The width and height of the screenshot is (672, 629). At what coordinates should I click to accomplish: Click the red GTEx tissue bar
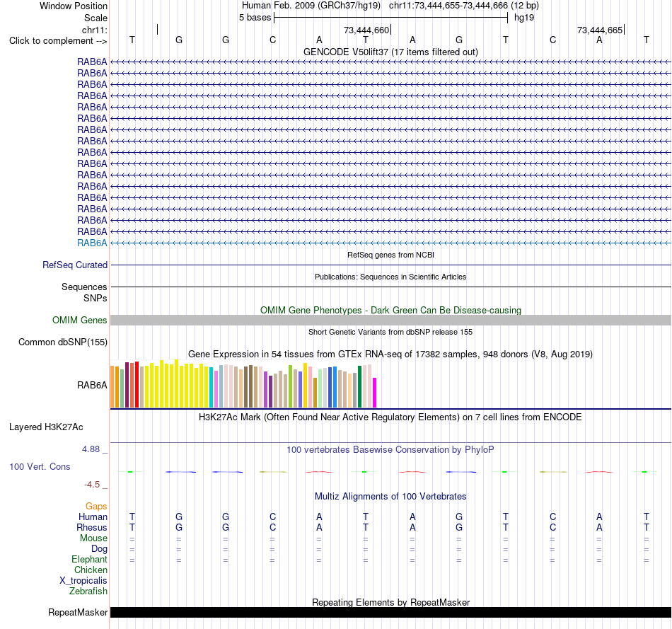(x=137, y=385)
